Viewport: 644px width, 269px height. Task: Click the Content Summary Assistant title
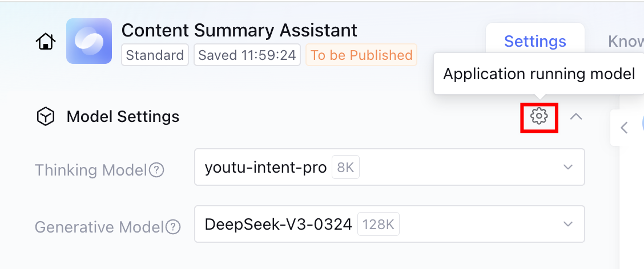[239, 30]
